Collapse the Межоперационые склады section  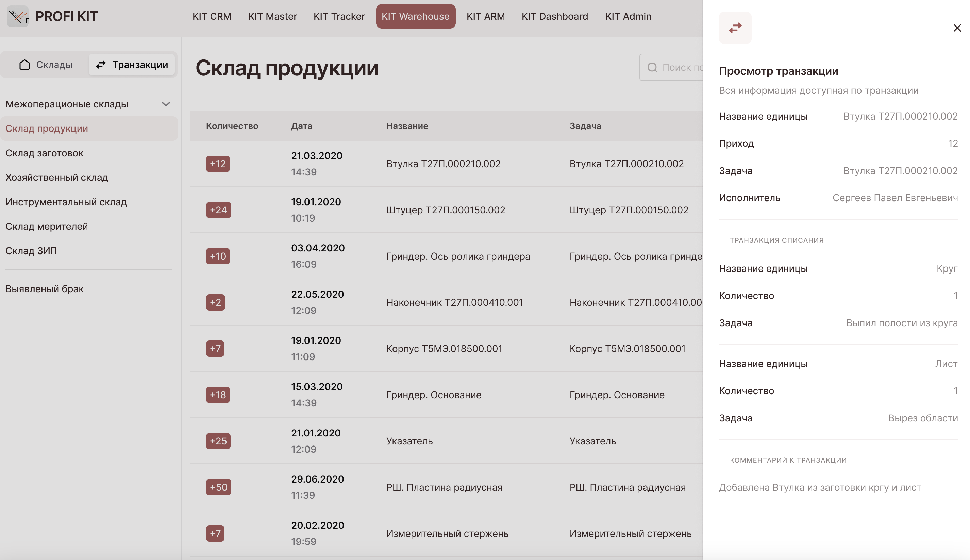tap(166, 104)
